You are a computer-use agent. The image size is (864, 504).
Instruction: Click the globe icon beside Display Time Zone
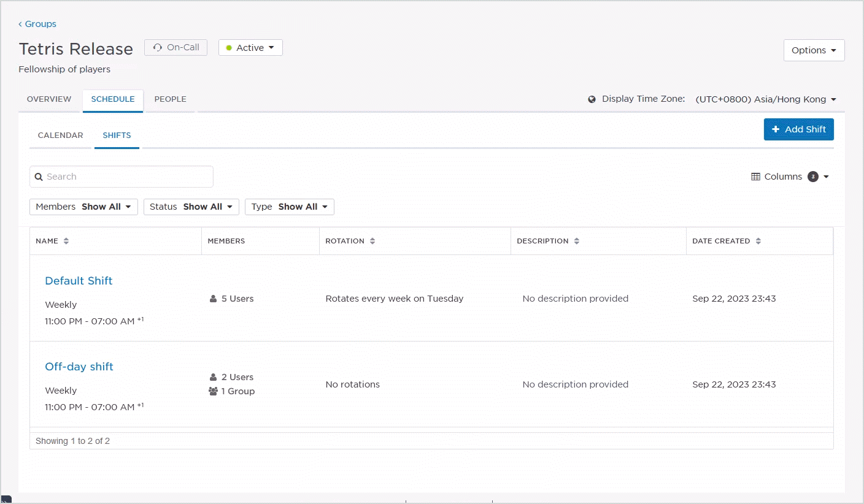pyautogui.click(x=592, y=99)
